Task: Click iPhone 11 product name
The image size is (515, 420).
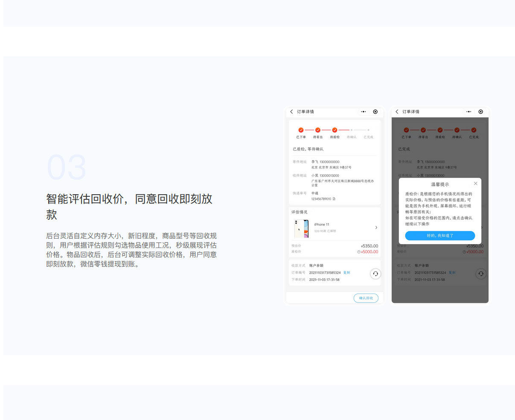Action: [322, 225]
